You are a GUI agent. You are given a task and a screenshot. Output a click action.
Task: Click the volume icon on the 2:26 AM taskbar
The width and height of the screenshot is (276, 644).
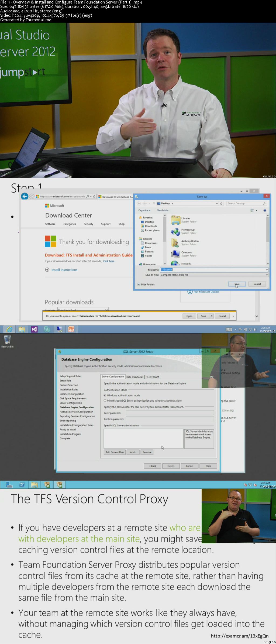click(255, 330)
